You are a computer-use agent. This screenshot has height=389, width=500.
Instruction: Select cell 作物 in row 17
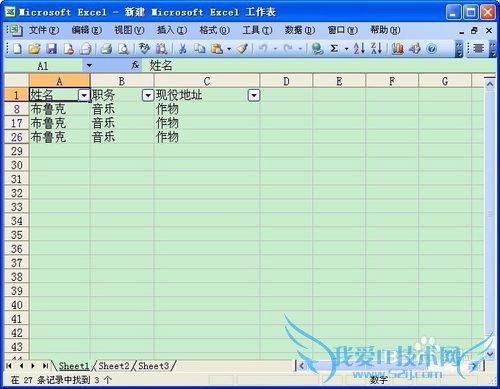coord(207,123)
